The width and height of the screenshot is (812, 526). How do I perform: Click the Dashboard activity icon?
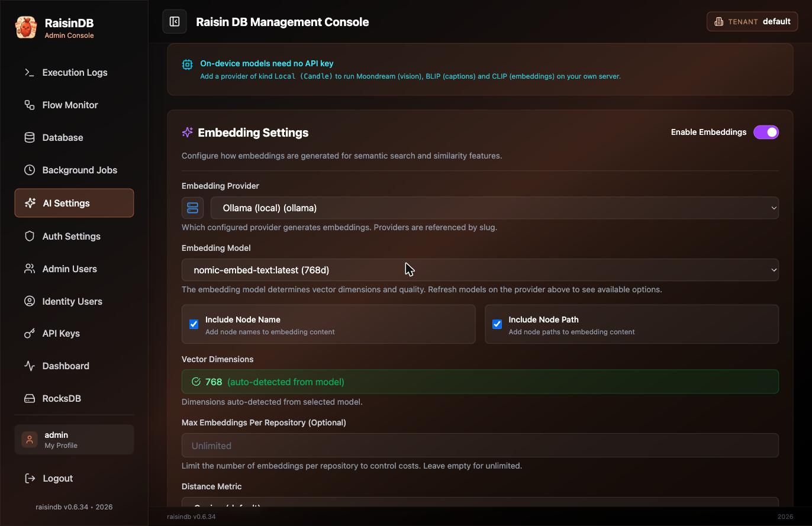point(29,366)
